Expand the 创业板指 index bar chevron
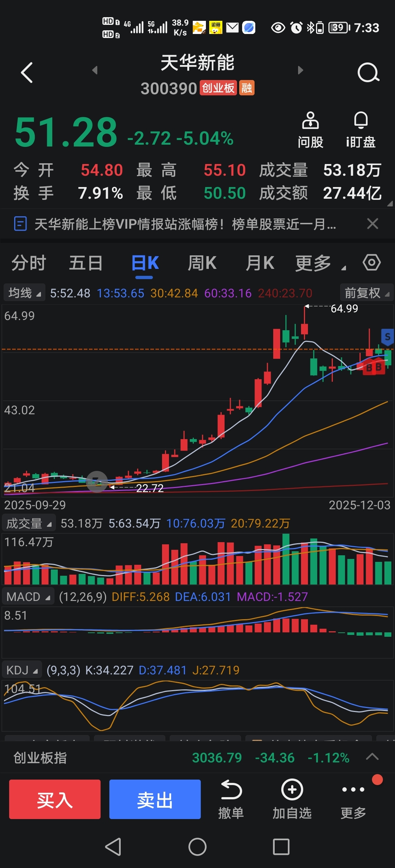This screenshot has height=868, width=395. (x=372, y=756)
